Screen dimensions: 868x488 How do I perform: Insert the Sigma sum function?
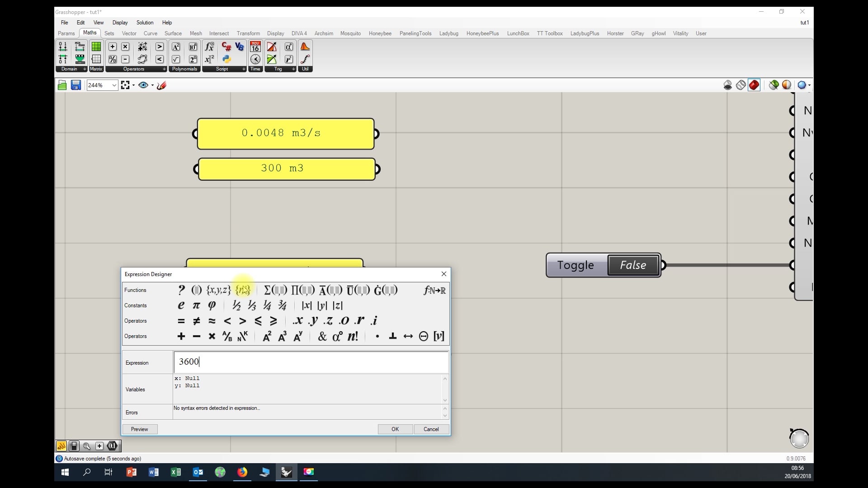pyautogui.click(x=275, y=290)
